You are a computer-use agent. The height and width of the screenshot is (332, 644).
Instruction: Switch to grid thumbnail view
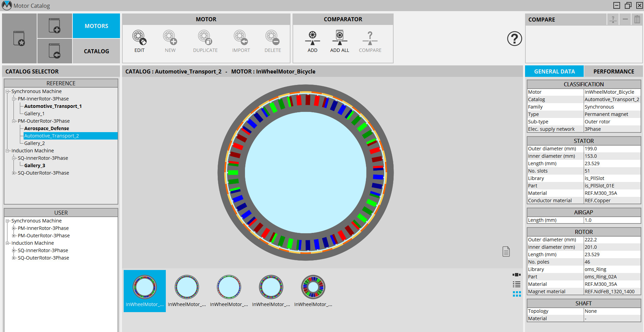517,294
